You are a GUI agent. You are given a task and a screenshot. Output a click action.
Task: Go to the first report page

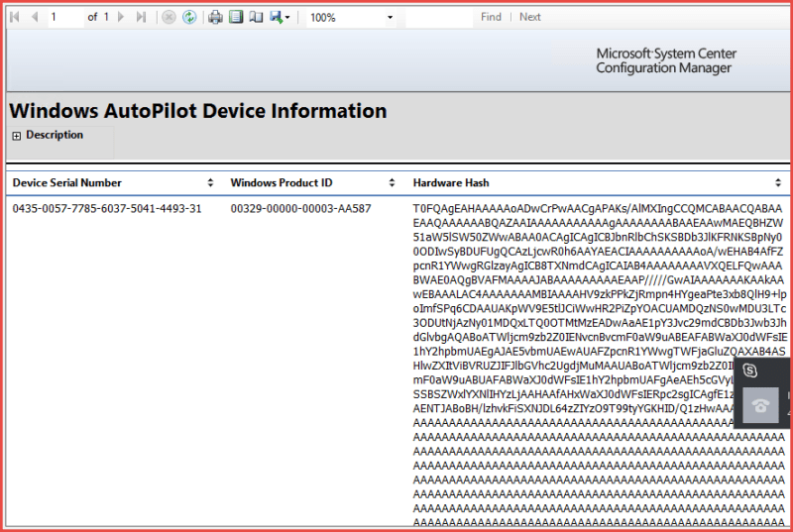[x=14, y=17]
